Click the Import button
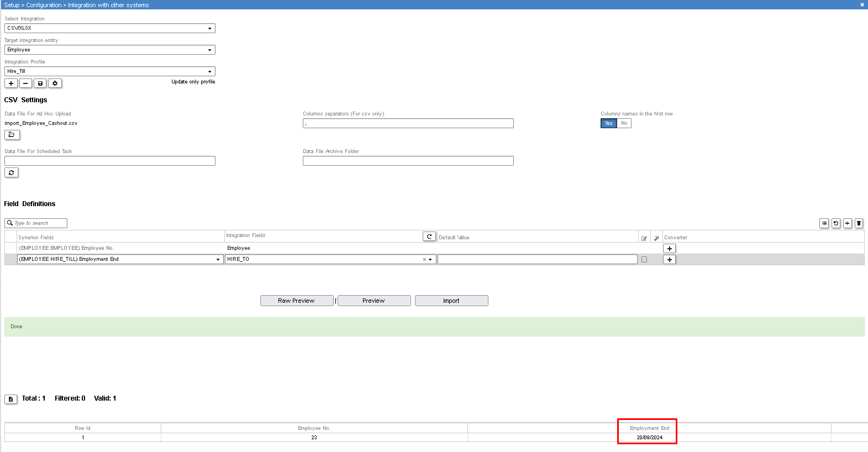 (451, 301)
